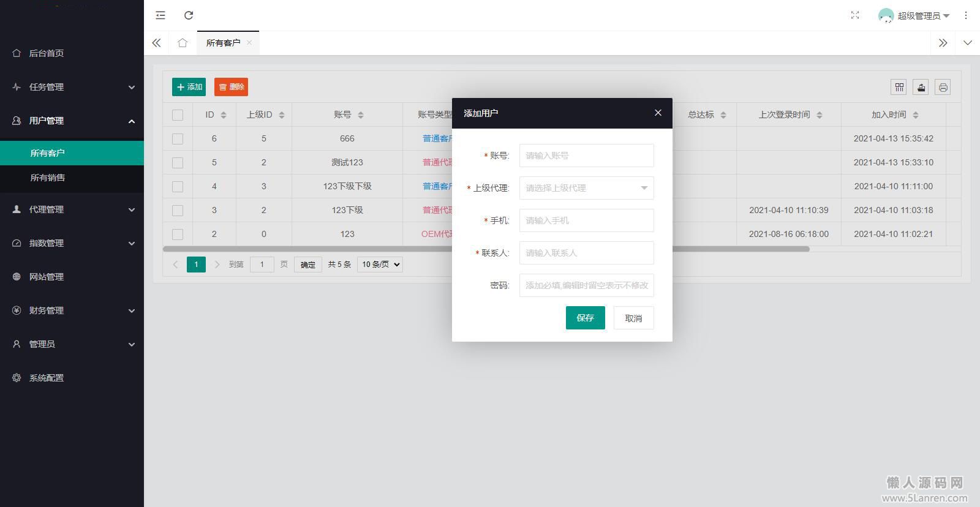Check the select-all checkbox in table header
The width and height of the screenshot is (980, 507).
[x=178, y=115]
